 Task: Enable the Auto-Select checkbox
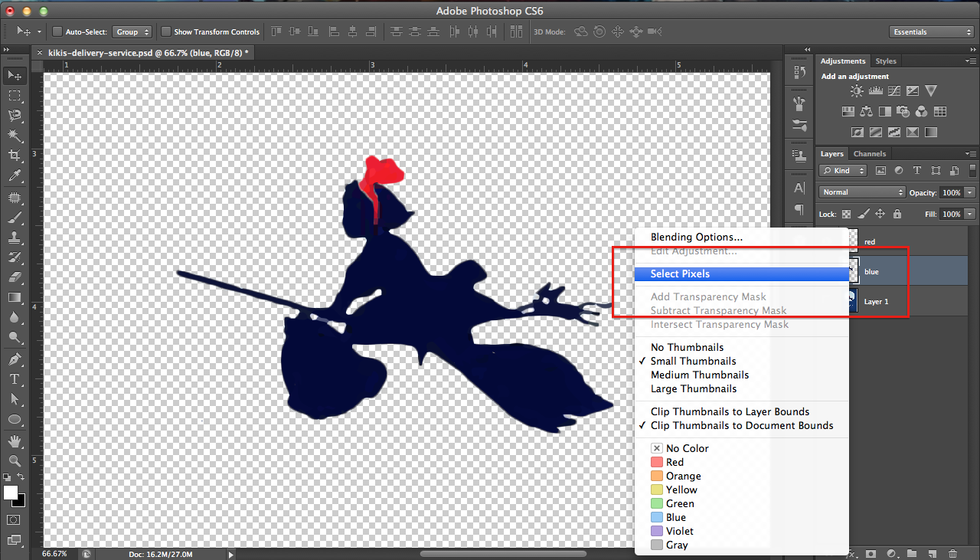click(57, 32)
